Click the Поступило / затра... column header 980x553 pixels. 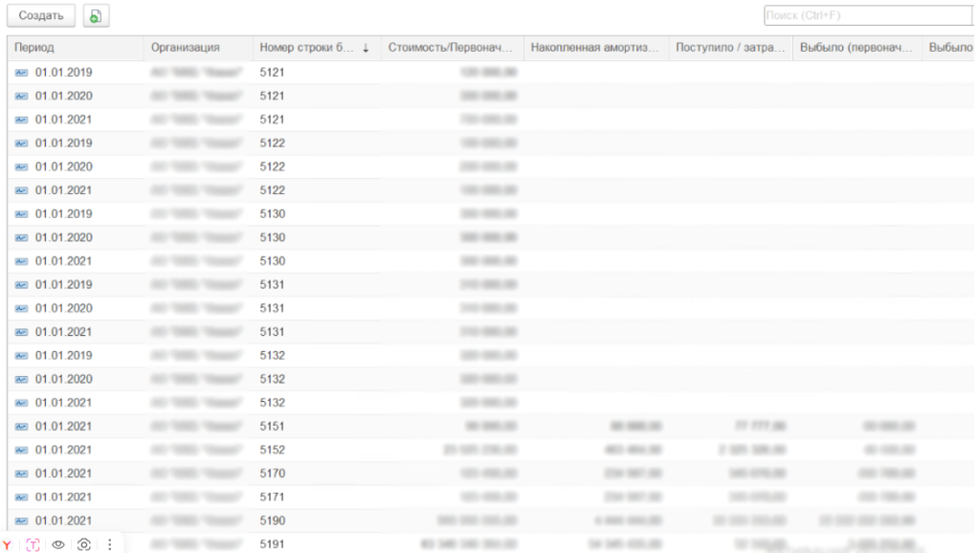(729, 48)
